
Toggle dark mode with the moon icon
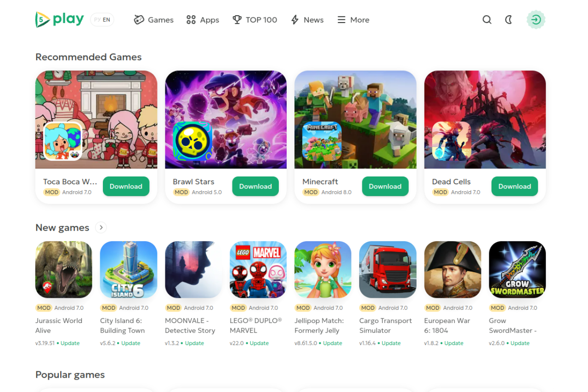509,20
